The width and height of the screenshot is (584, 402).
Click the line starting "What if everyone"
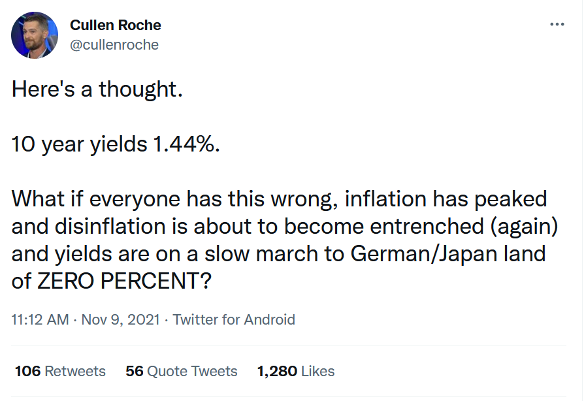click(x=279, y=199)
